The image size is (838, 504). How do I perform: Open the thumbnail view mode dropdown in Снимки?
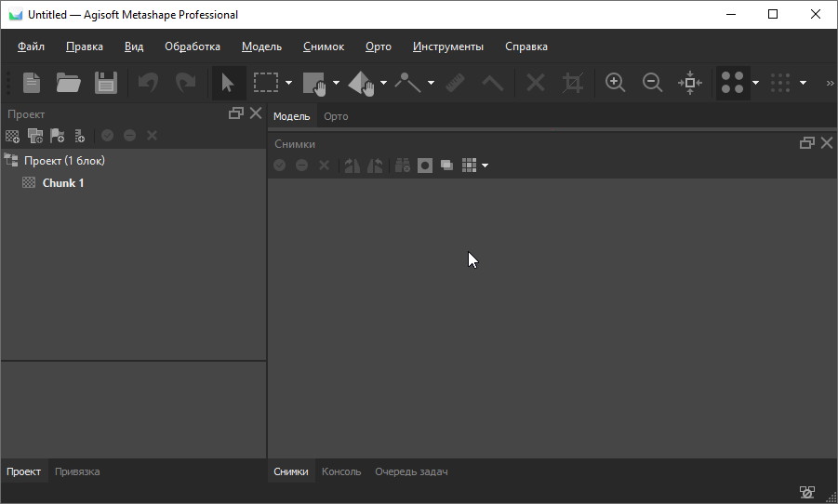pyautogui.click(x=486, y=166)
